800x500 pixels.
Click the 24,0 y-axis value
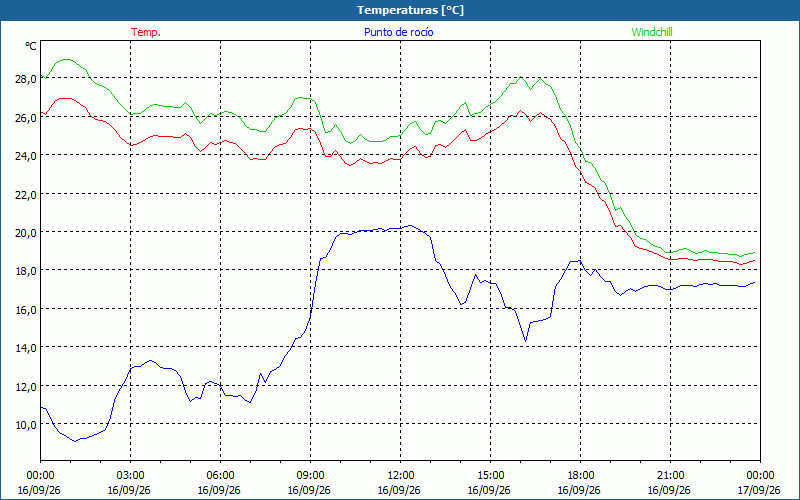[26, 156]
